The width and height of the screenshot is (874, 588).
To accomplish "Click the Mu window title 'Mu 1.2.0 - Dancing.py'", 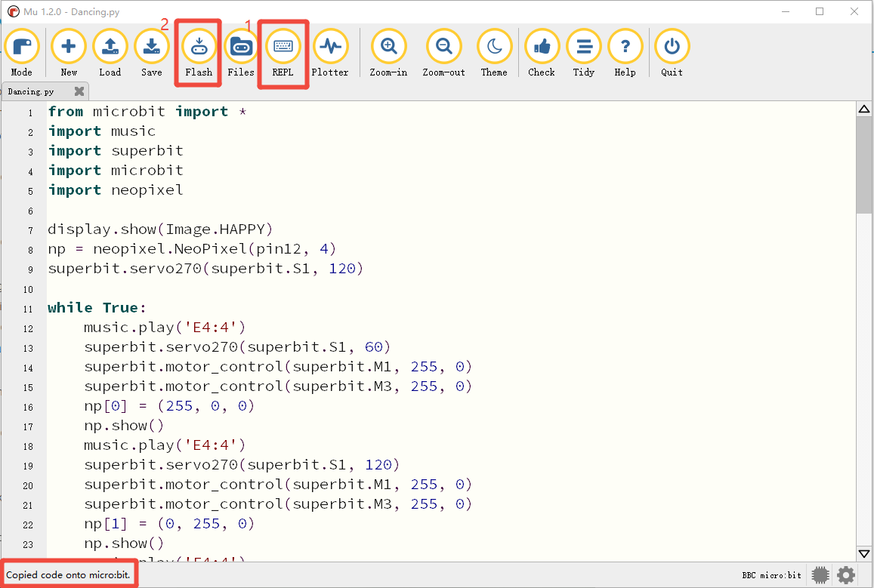I will [x=71, y=11].
